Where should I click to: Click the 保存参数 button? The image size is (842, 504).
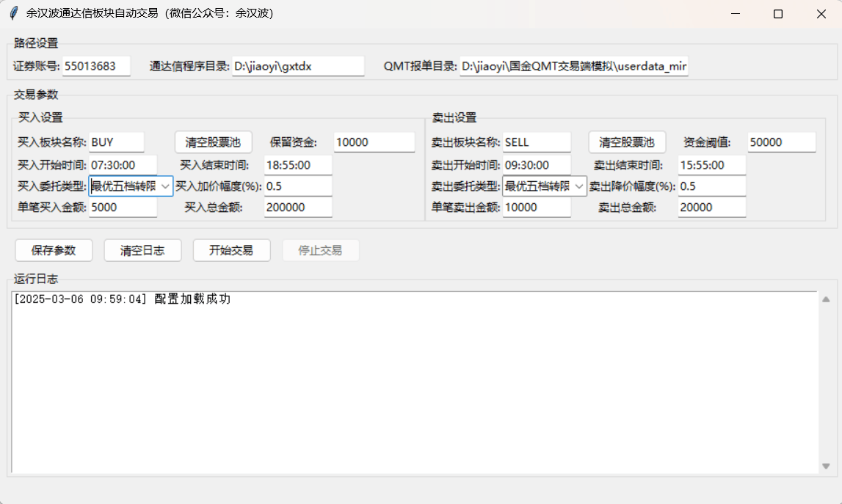point(54,250)
